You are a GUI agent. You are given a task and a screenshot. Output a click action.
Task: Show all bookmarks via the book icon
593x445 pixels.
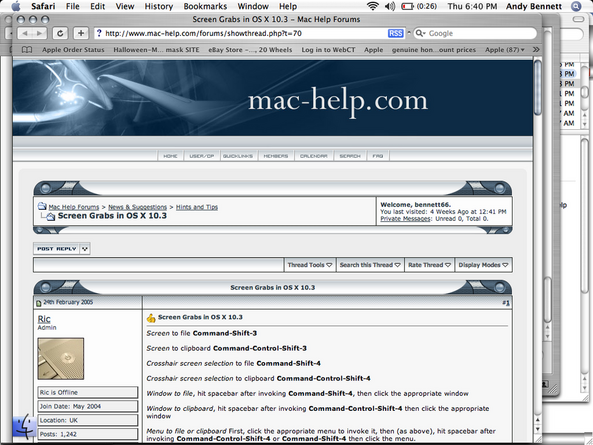tap(27, 50)
